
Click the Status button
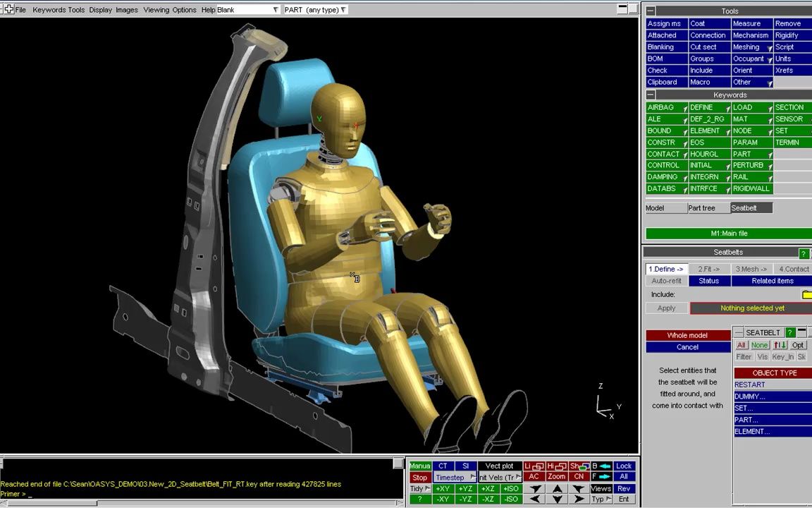tap(709, 281)
